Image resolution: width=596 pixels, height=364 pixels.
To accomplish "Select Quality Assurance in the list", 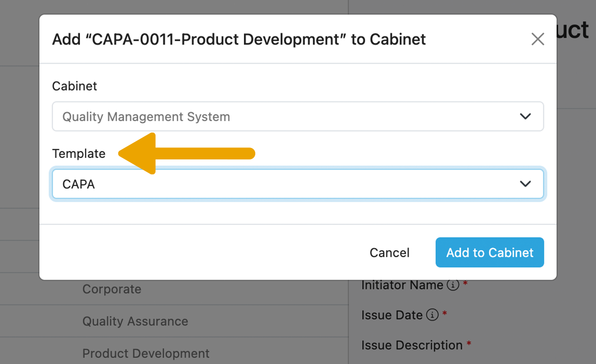I will [135, 321].
